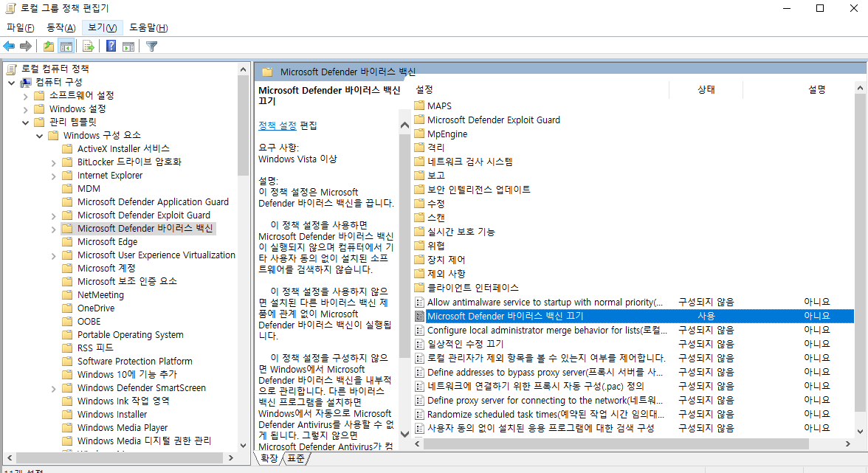
Task: Click the MpEngine folder icon
Action: click(419, 134)
